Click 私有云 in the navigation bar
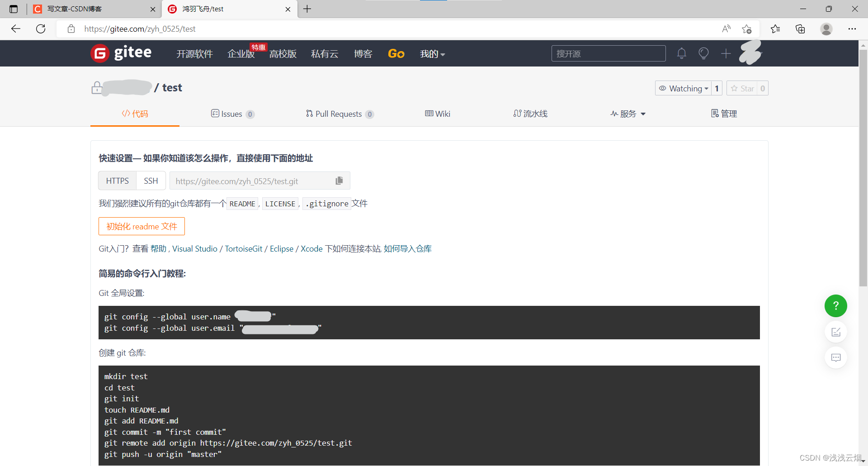This screenshot has width=868, height=466. click(325, 54)
